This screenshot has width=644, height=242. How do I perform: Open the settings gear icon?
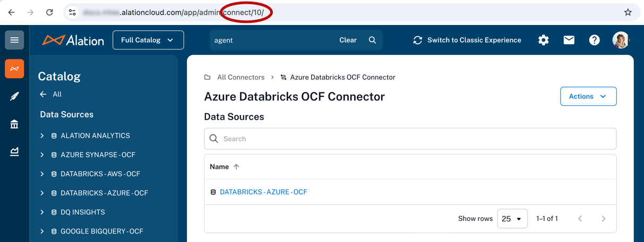543,40
